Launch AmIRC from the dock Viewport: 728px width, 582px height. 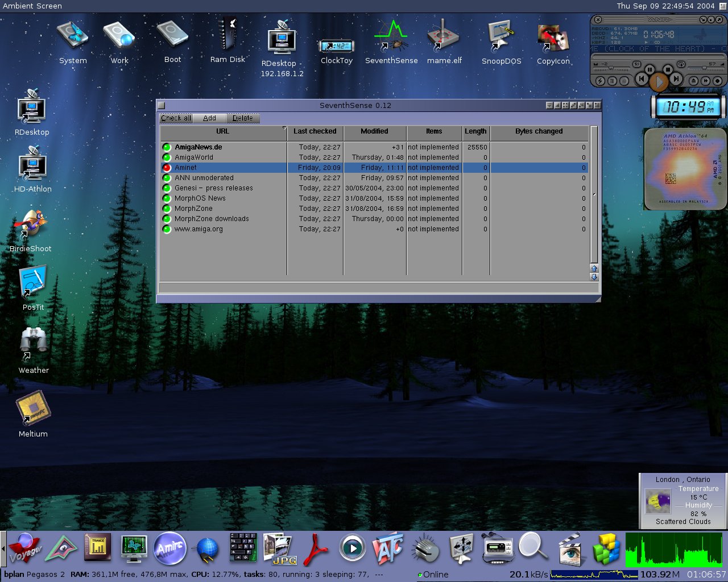click(x=170, y=548)
